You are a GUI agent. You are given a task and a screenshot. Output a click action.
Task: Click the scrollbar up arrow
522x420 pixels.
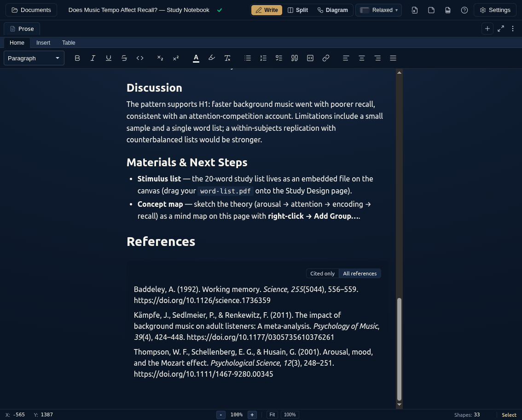click(399, 73)
